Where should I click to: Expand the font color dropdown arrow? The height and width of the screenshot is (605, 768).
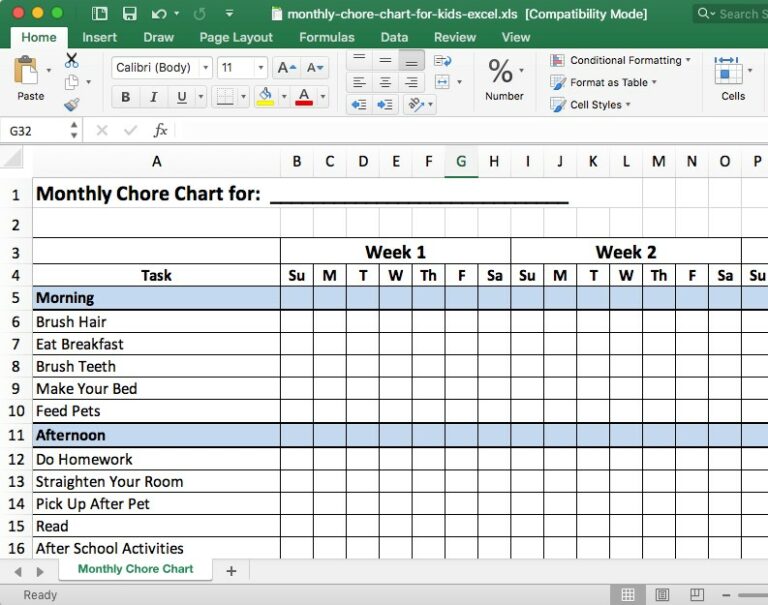tap(323, 97)
